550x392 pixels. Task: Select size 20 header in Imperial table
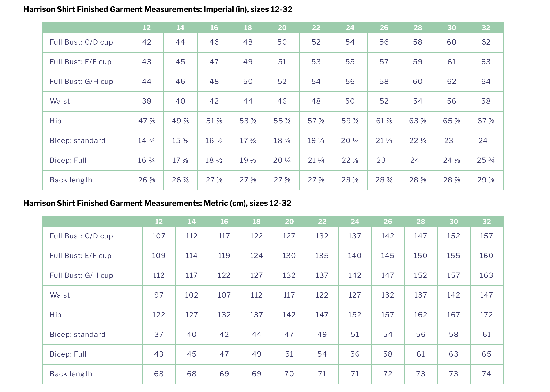(x=282, y=27)
